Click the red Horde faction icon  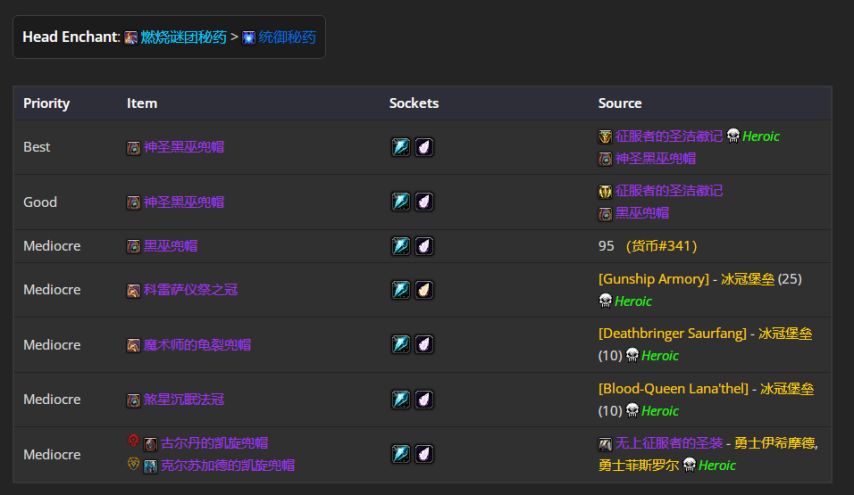coord(133,441)
